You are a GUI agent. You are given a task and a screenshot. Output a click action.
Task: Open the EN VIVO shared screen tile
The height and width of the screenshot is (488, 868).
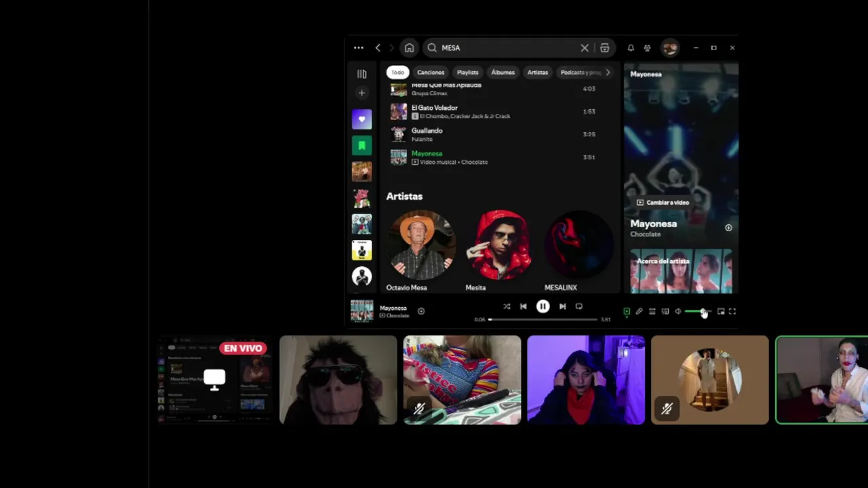point(214,380)
